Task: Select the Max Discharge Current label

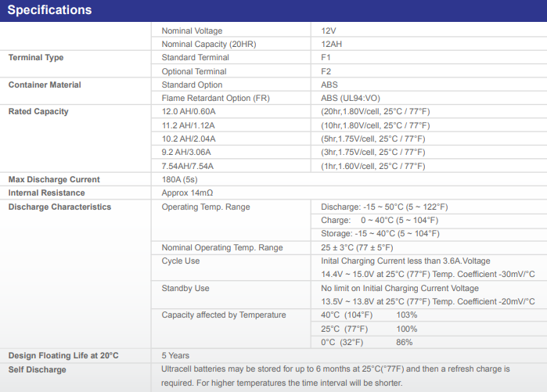Action: [x=54, y=180]
